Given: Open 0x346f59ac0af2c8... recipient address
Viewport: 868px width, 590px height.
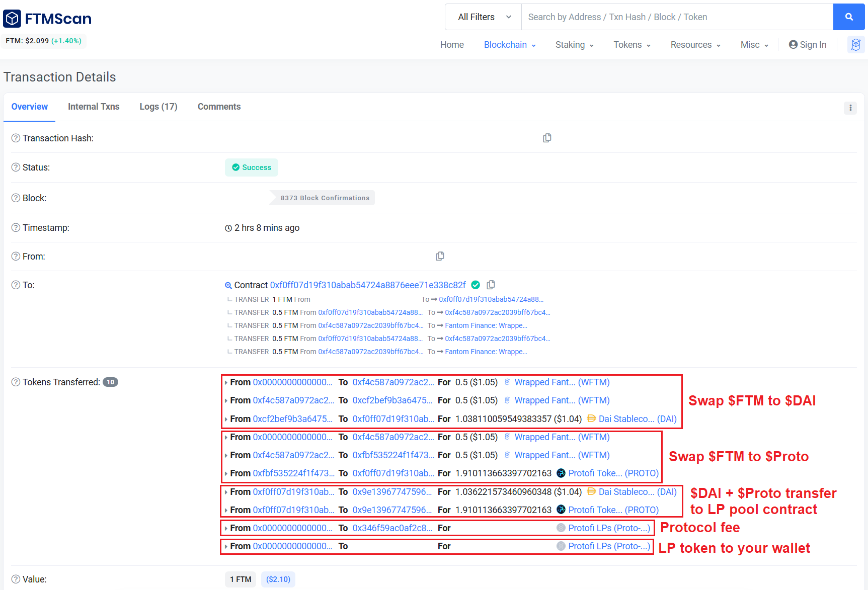Looking at the screenshot, I should point(392,528).
